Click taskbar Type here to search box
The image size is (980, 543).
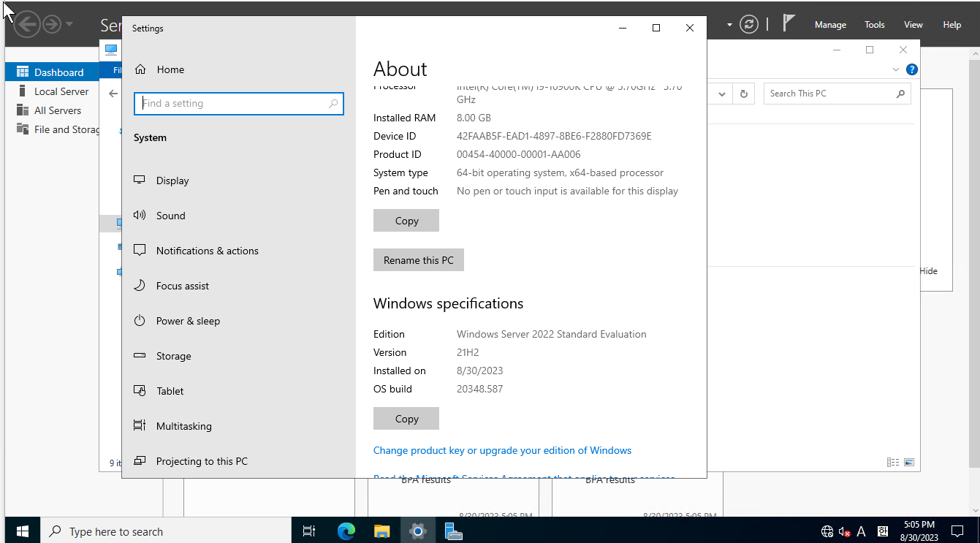(166, 531)
